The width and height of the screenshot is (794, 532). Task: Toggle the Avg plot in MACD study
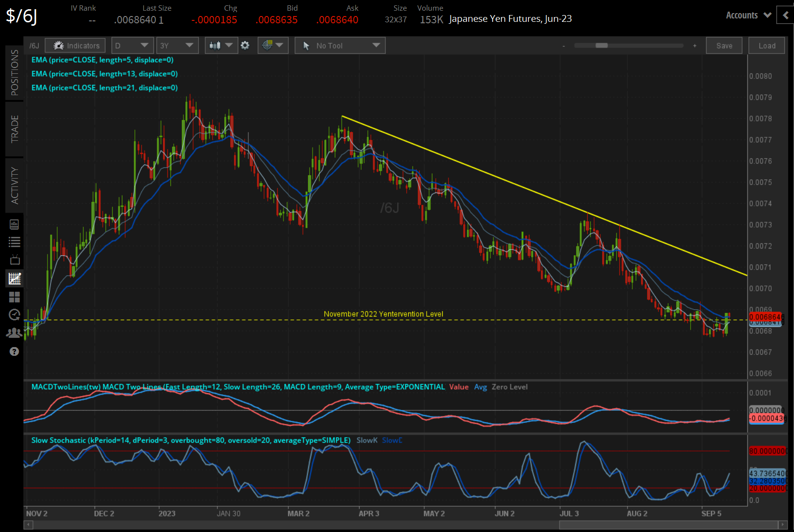click(x=480, y=387)
